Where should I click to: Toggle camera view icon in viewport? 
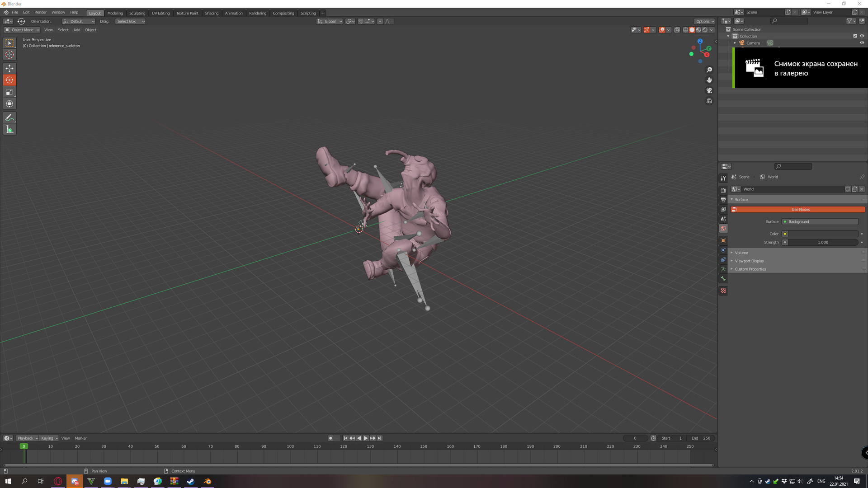(709, 90)
